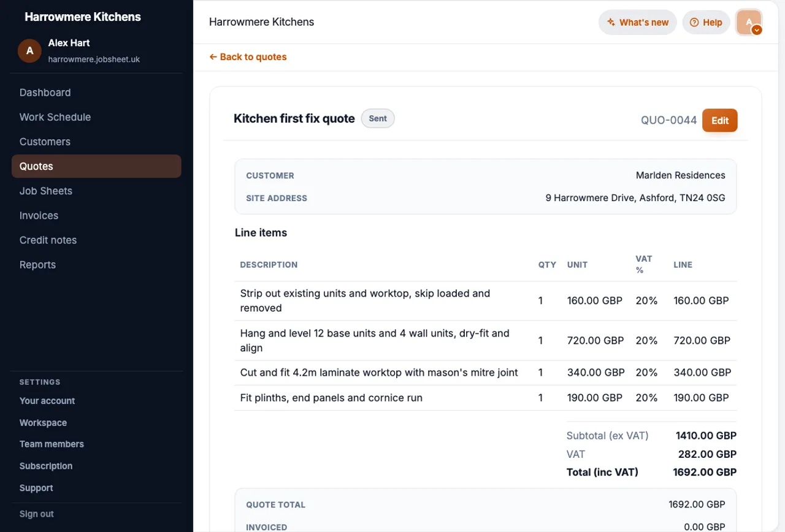785x532 pixels.
Task: Click the Line items heading
Action: tap(261, 233)
